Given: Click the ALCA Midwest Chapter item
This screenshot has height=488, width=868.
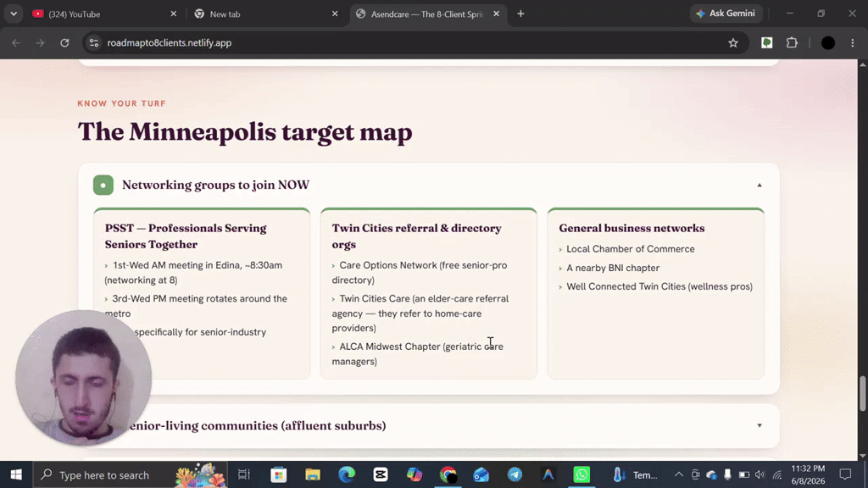Looking at the screenshot, I should [417, 353].
